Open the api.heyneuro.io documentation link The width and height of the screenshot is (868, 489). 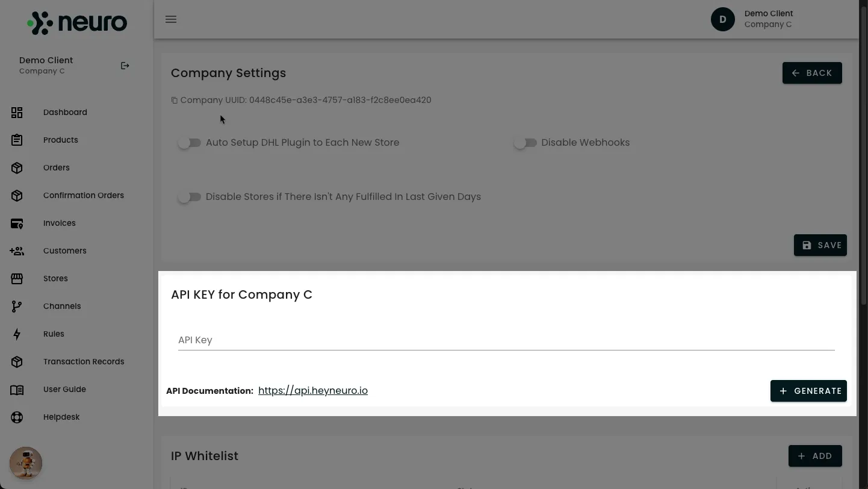pos(313,391)
